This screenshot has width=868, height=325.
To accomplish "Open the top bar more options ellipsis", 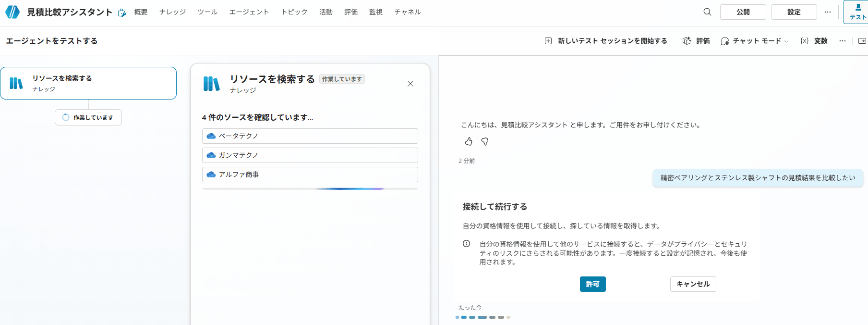I will click(828, 12).
